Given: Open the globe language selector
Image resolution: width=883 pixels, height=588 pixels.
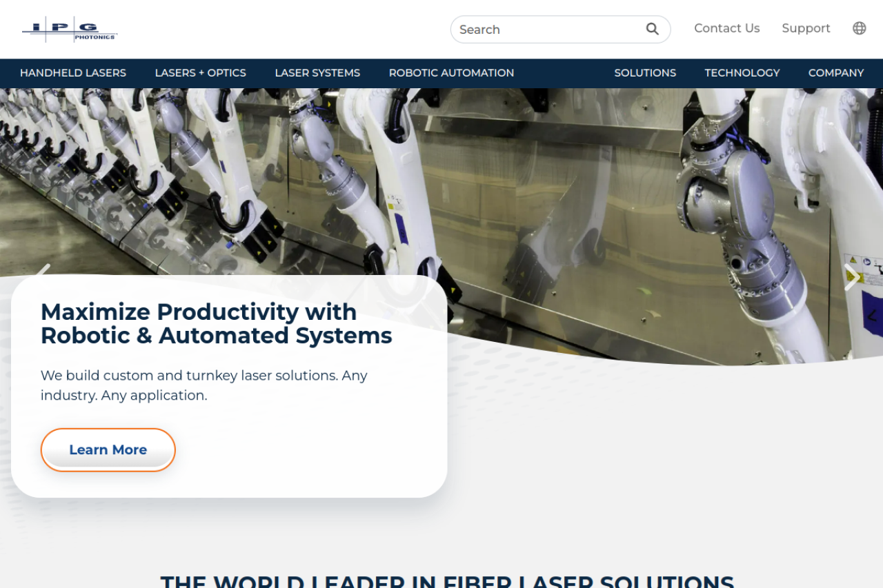Looking at the screenshot, I should pos(859,28).
